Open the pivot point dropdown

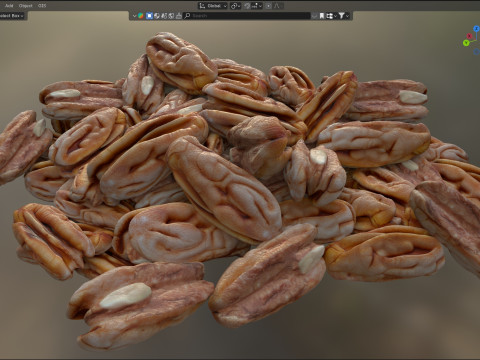pos(235,6)
